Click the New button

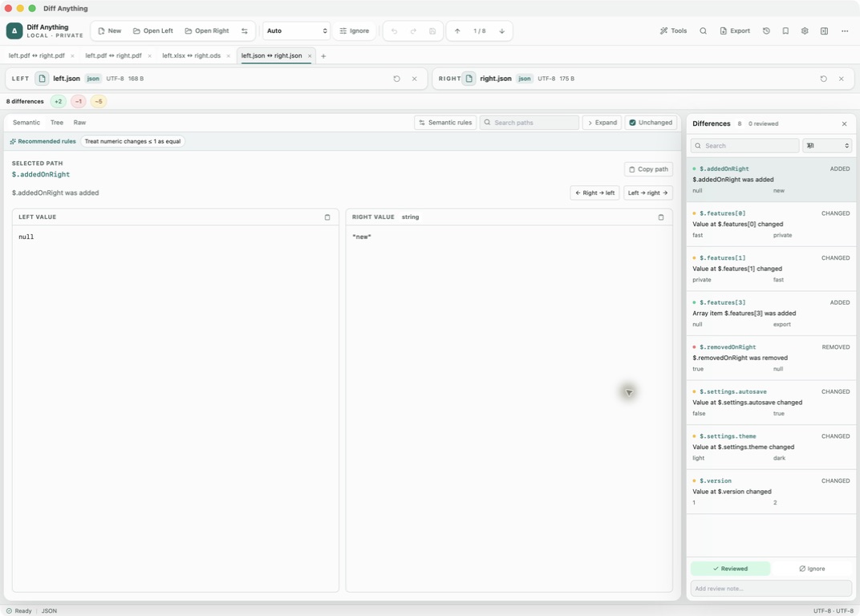pos(110,30)
